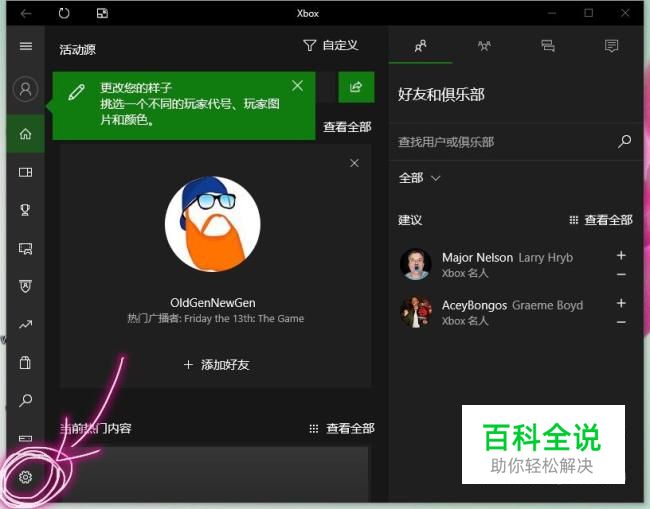Screen dimensions: 650x509
Task: Click the 热门广播者: Friday the 13th text
Action: [x=216, y=319]
